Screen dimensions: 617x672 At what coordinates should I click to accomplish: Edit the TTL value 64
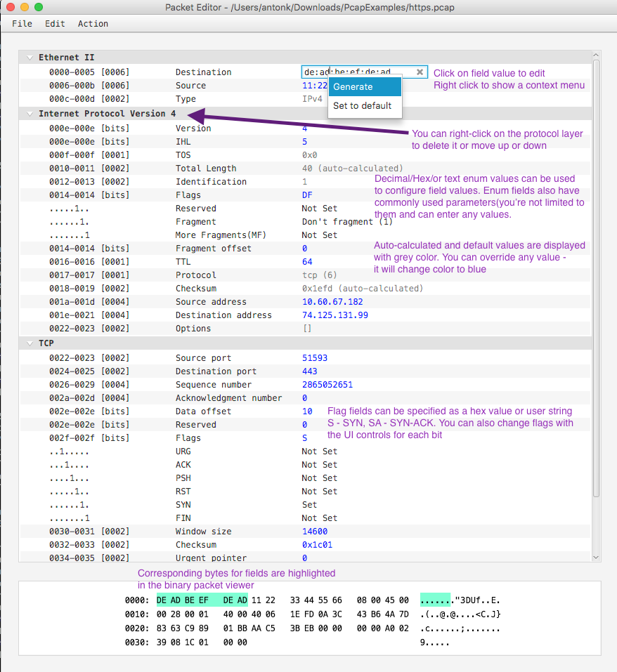tap(307, 261)
